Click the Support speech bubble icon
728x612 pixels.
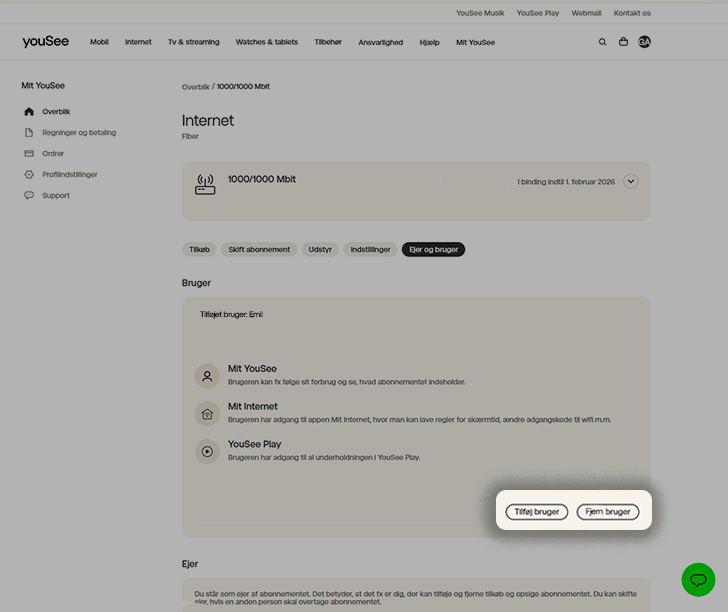click(x=29, y=196)
